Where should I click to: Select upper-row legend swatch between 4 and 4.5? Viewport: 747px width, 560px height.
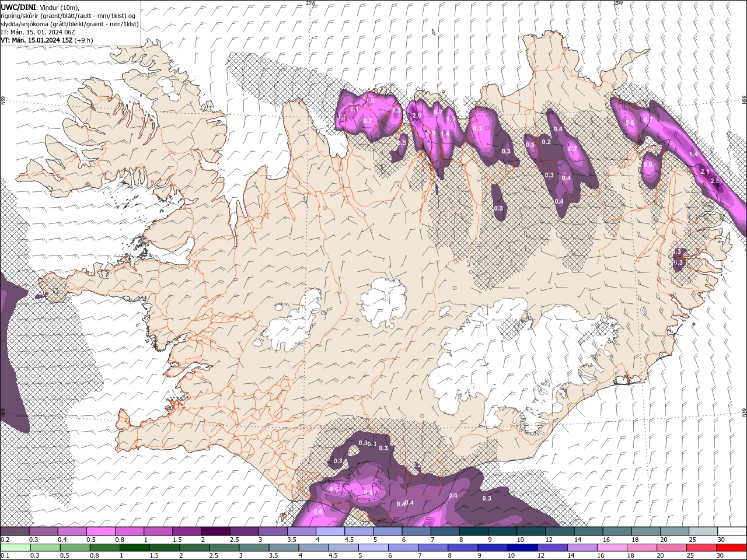(x=330, y=531)
